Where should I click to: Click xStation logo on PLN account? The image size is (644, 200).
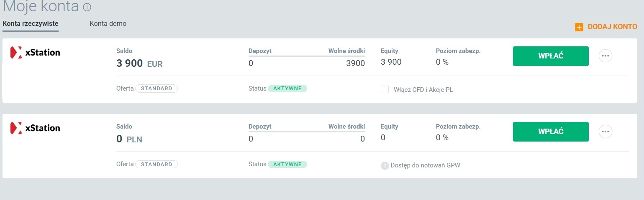point(36,128)
